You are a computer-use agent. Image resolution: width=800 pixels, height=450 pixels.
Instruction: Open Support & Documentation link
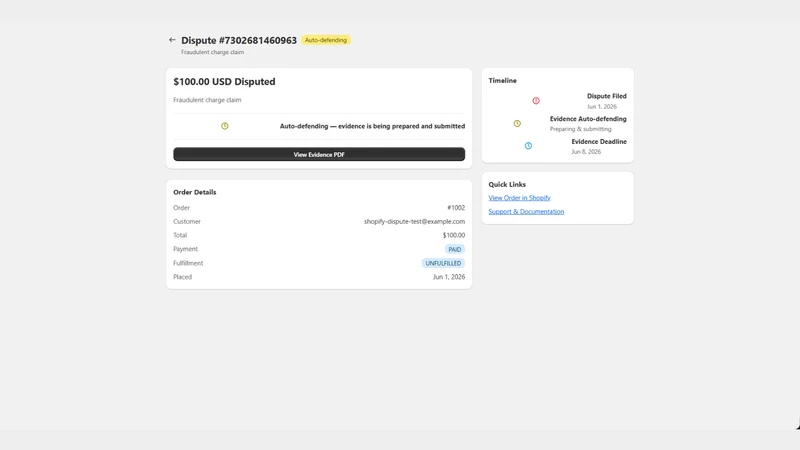click(526, 211)
